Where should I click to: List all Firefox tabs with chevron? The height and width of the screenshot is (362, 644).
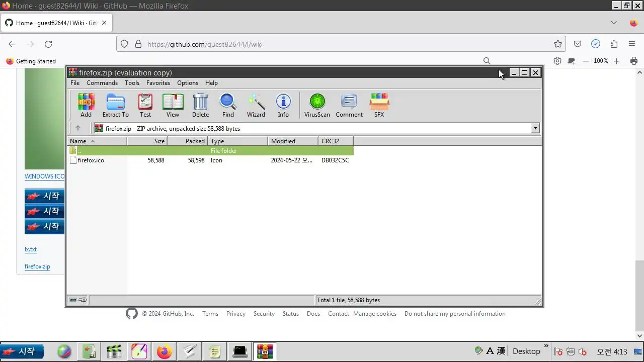tap(614, 23)
